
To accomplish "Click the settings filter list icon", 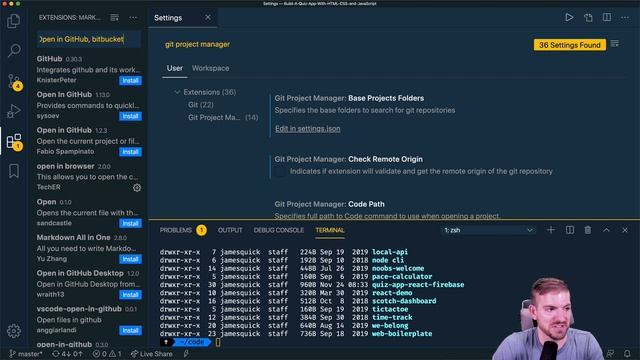I will pyautogui.click(x=615, y=44).
